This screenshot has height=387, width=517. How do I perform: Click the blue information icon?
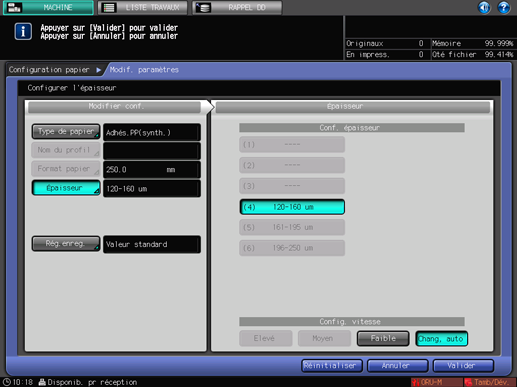click(23, 32)
